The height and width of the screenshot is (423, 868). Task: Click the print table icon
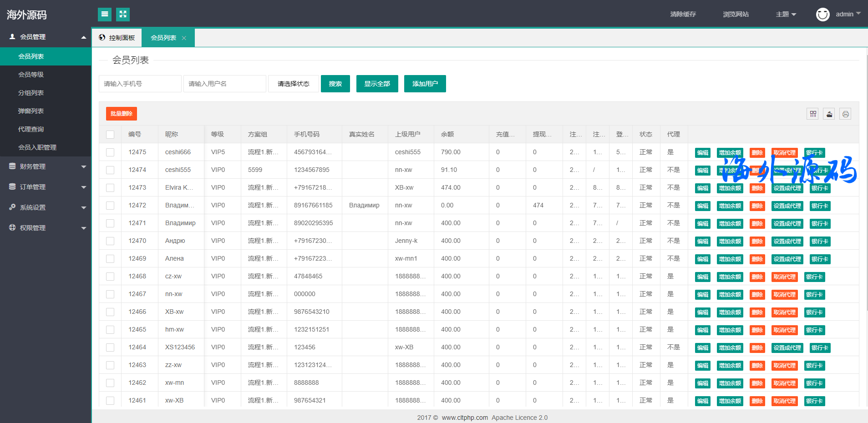pyautogui.click(x=845, y=114)
